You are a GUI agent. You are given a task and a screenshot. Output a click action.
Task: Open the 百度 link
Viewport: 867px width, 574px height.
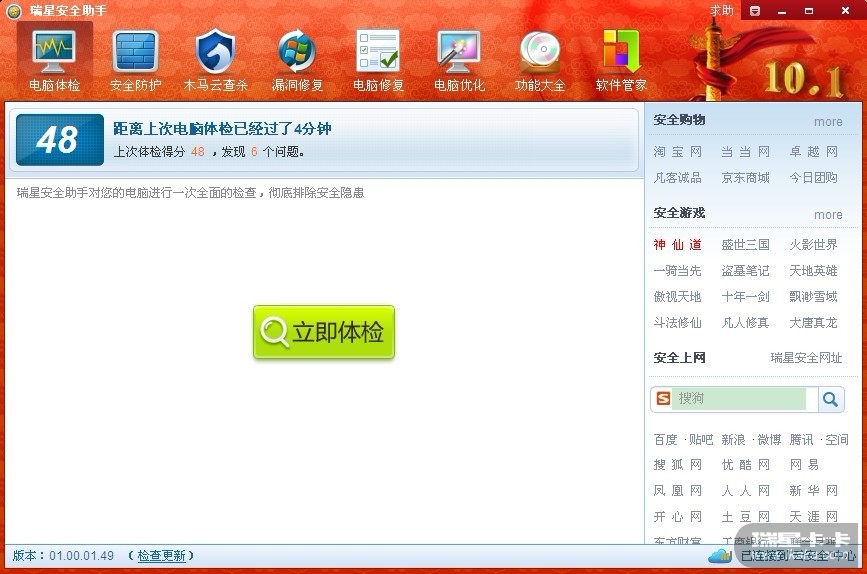tap(666, 440)
